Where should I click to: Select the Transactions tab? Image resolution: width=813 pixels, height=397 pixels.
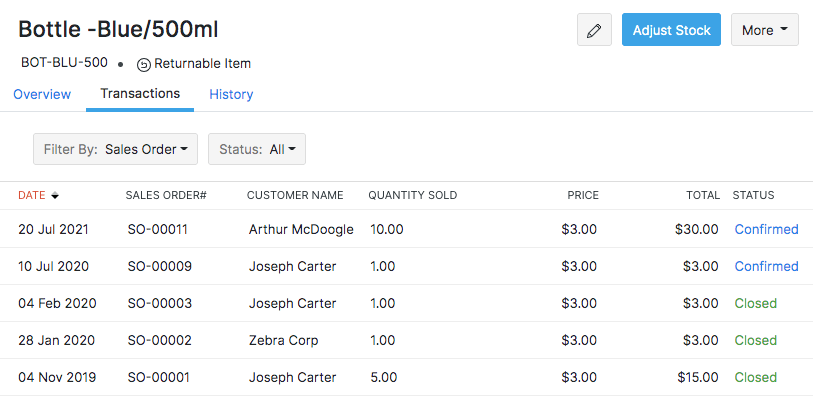tap(140, 94)
